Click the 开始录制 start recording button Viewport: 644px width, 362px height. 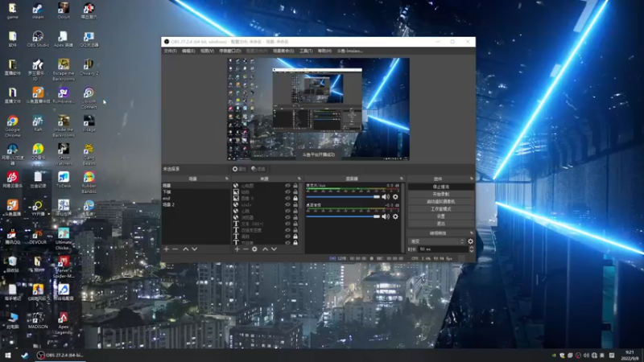click(440, 194)
